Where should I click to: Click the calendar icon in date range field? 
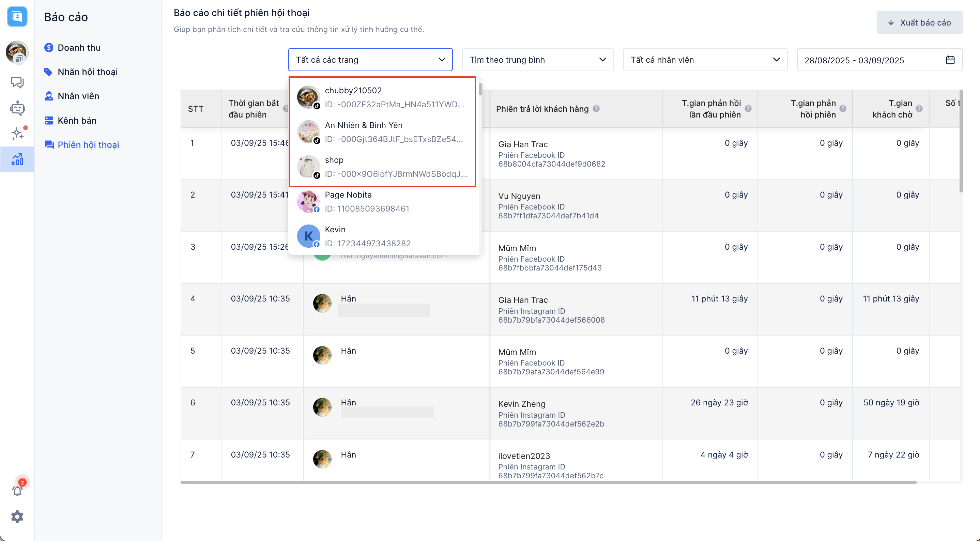coord(950,60)
